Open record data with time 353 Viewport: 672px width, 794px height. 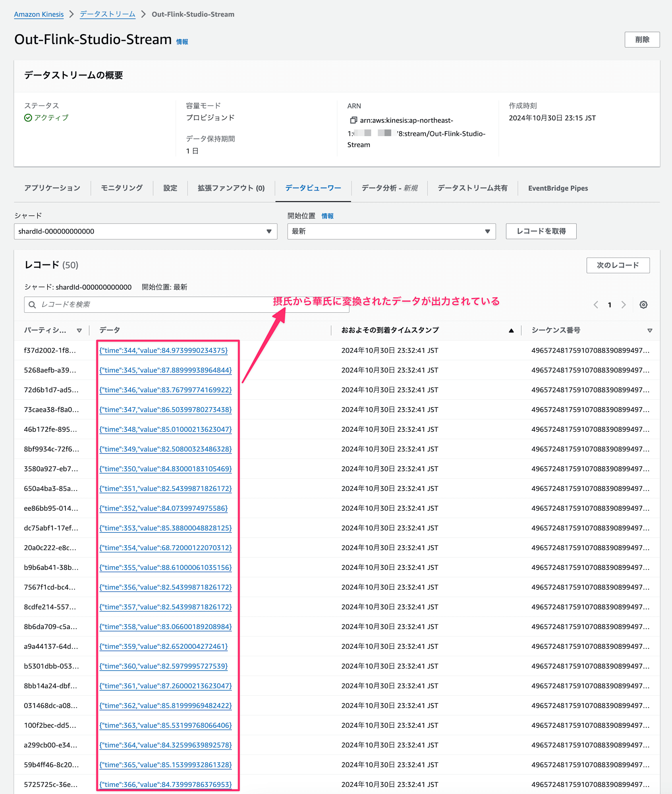click(x=165, y=528)
